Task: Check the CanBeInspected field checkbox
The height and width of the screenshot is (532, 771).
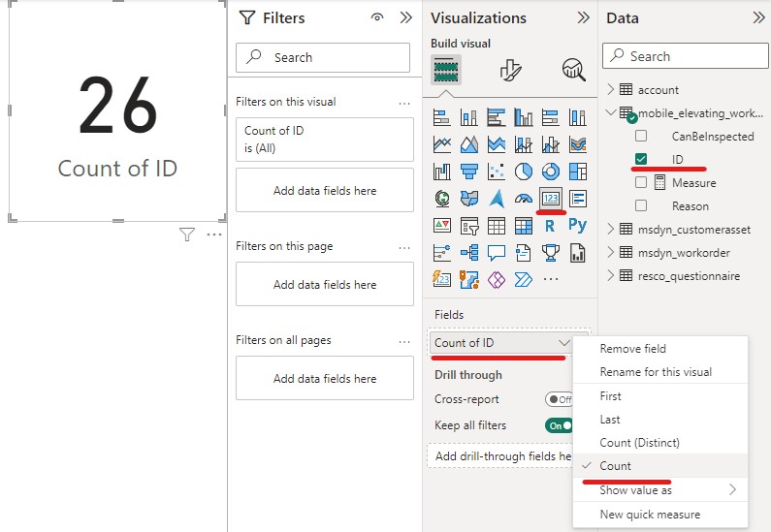Action: pos(641,137)
